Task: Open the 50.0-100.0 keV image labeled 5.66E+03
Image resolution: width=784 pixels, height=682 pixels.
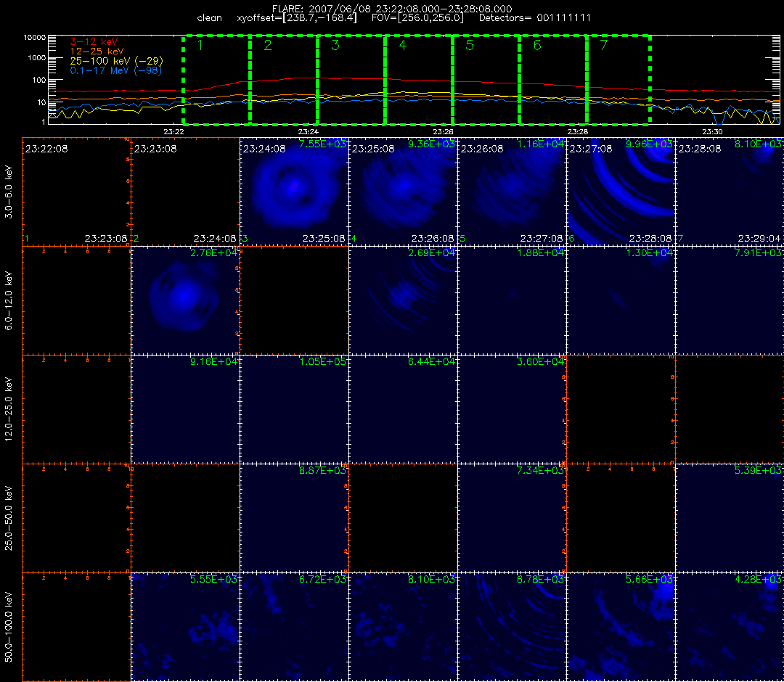Action: 621,628
